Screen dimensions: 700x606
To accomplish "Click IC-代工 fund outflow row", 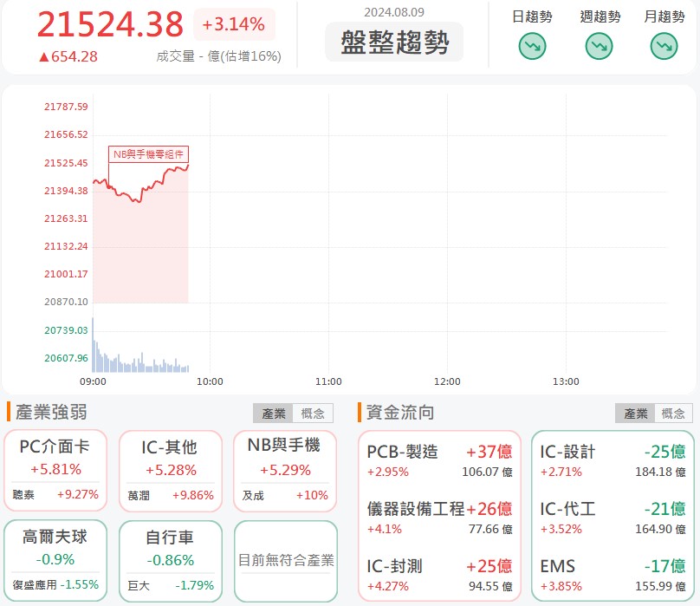I will (612, 518).
